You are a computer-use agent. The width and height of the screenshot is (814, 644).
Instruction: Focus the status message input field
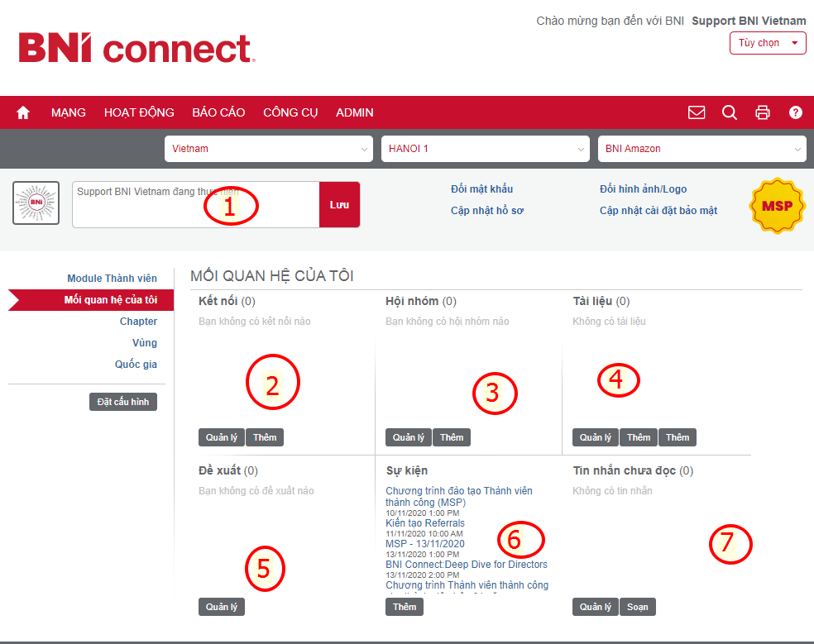click(196, 204)
